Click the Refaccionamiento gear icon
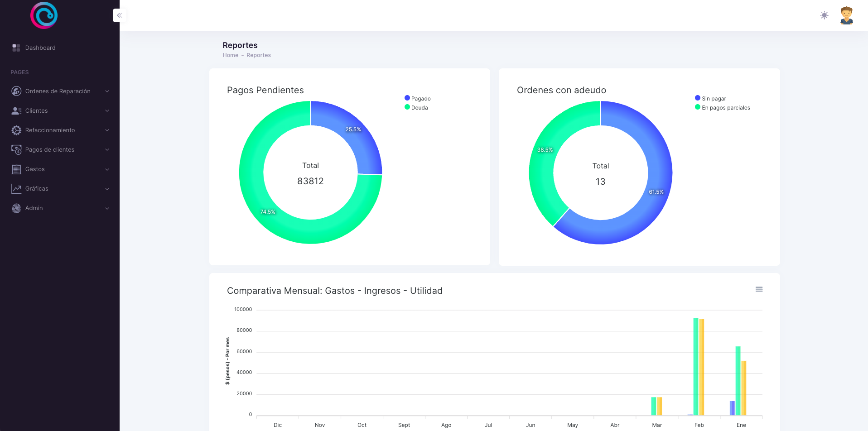 click(16, 130)
